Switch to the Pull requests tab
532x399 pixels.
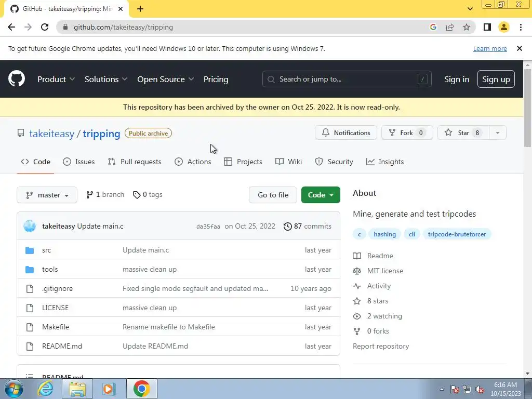135,162
